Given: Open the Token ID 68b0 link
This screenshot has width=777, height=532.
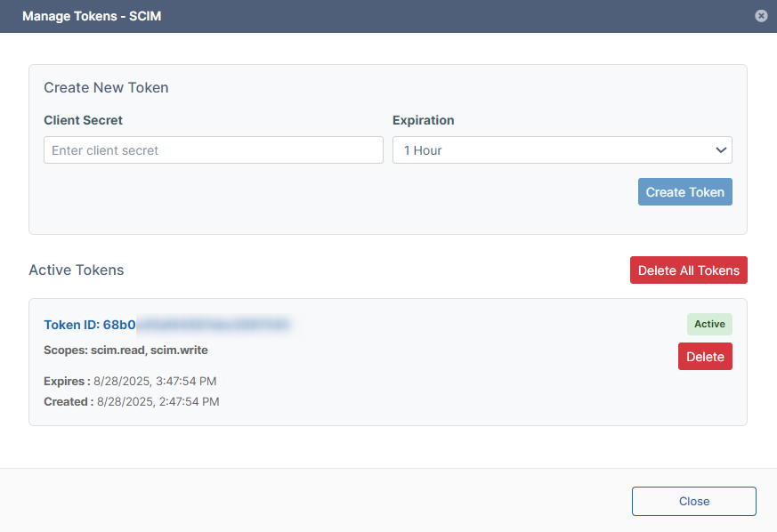Looking at the screenshot, I should [x=90, y=326].
